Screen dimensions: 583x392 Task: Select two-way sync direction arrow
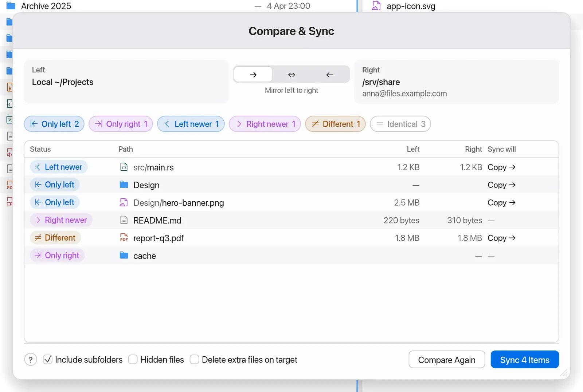pyautogui.click(x=291, y=75)
